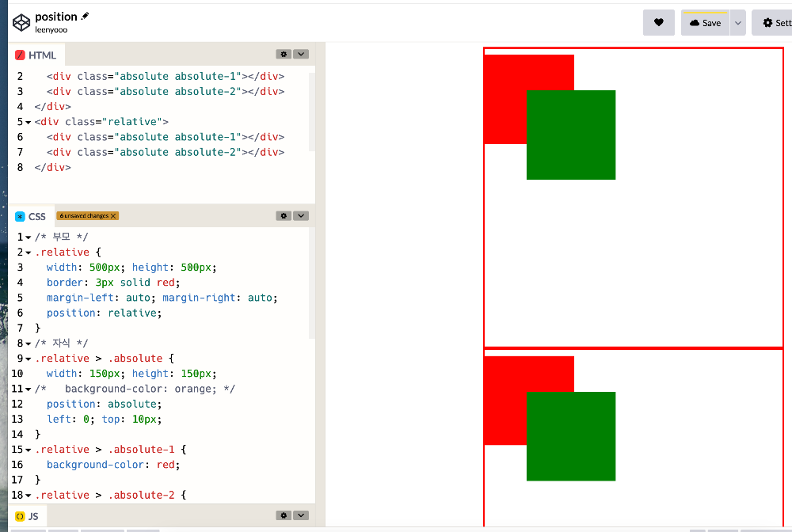Click the yellow JS parentheses icon
Image resolution: width=792 pixels, height=532 pixels.
[21, 516]
